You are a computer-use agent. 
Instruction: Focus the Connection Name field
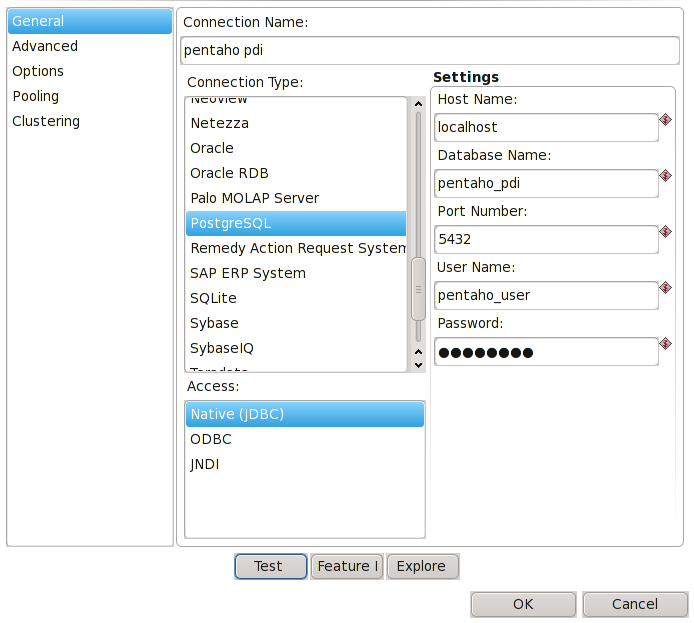(430, 50)
